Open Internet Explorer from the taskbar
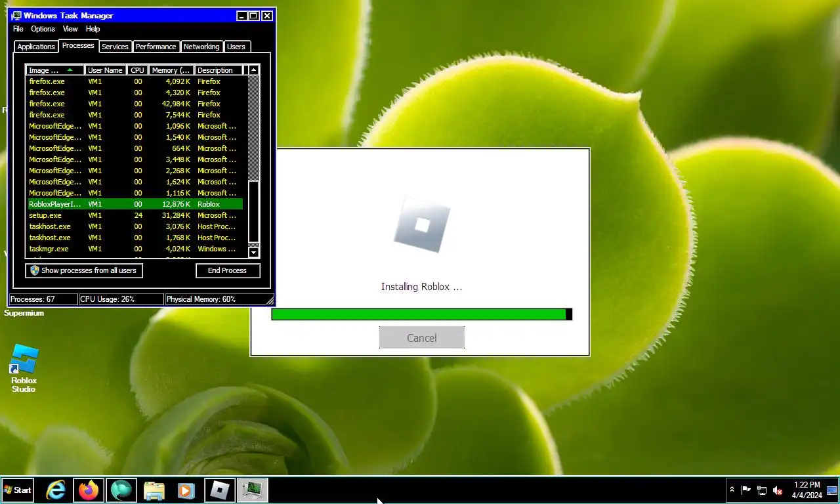 (x=56, y=490)
